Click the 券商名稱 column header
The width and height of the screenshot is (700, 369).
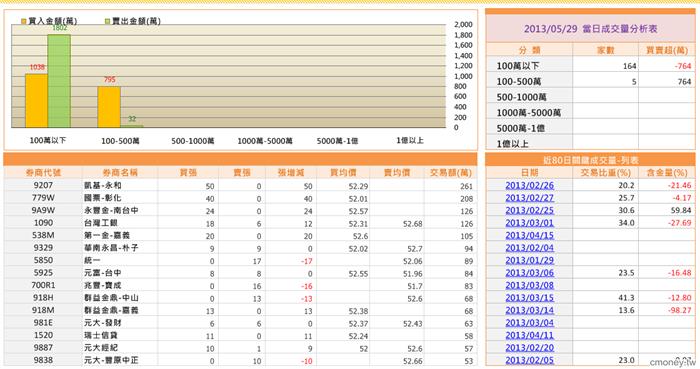(x=120, y=172)
